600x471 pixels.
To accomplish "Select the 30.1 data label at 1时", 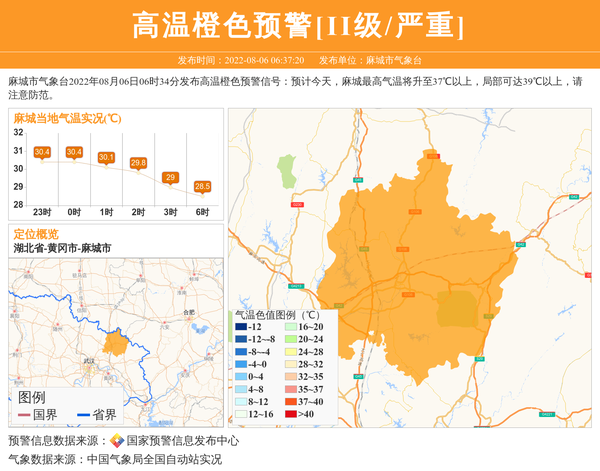I will click(x=106, y=157).
